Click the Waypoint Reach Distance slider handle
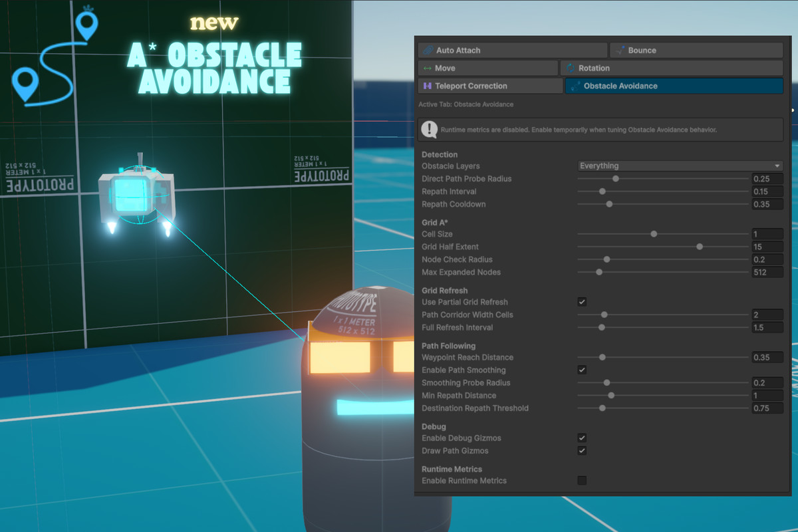The height and width of the screenshot is (532, 798). (602, 357)
